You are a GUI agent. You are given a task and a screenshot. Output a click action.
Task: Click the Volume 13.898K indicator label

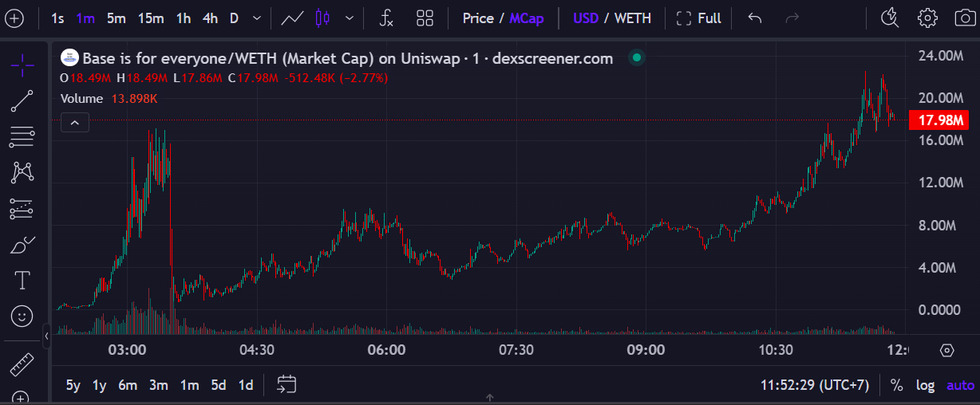[109, 99]
